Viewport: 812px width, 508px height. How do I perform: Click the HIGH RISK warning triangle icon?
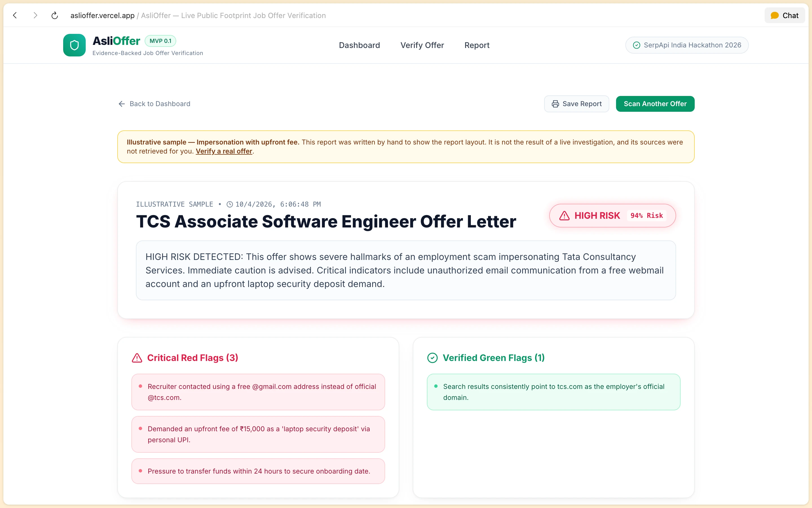(x=564, y=216)
